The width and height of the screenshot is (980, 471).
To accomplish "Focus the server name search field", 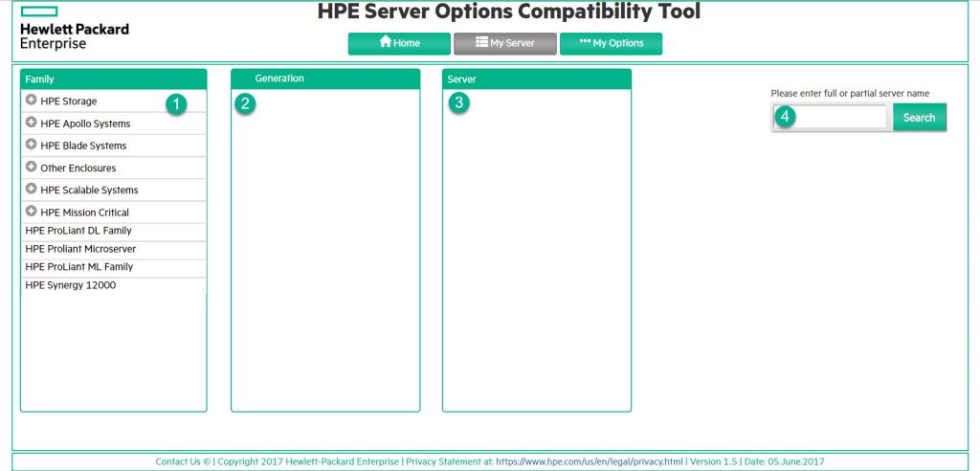I will (x=830, y=117).
